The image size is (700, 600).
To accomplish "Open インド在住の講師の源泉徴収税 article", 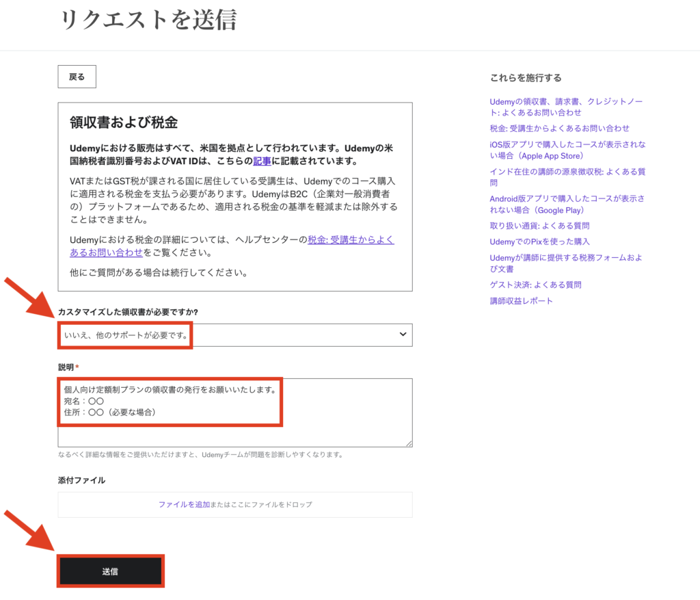I will pyautogui.click(x=567, y=177).
